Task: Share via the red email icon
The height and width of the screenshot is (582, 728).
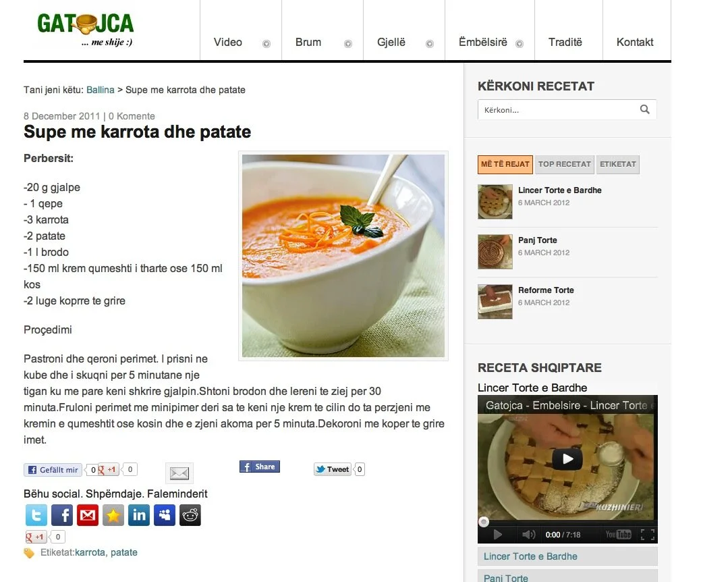Action: (88, 515)
